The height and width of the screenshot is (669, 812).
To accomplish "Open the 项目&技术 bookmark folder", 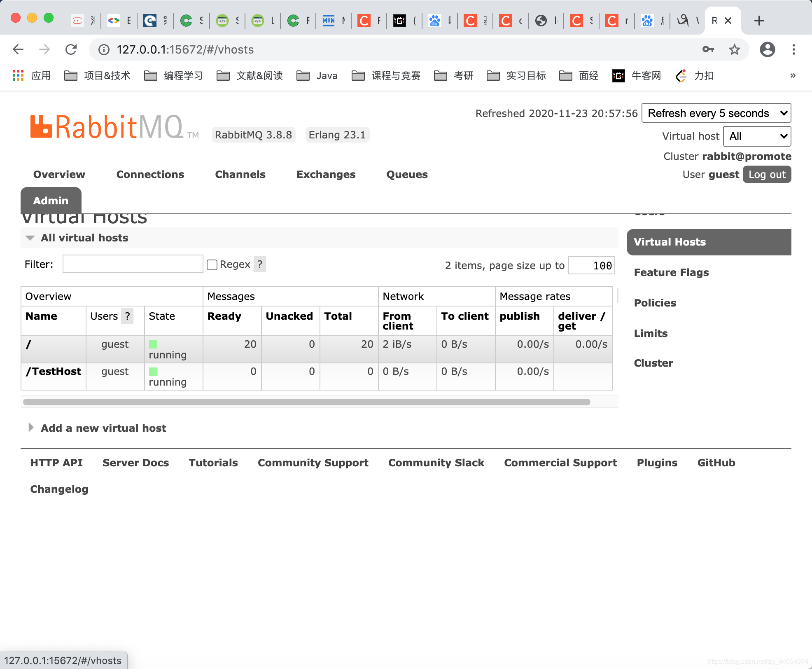I will (98, 75).
